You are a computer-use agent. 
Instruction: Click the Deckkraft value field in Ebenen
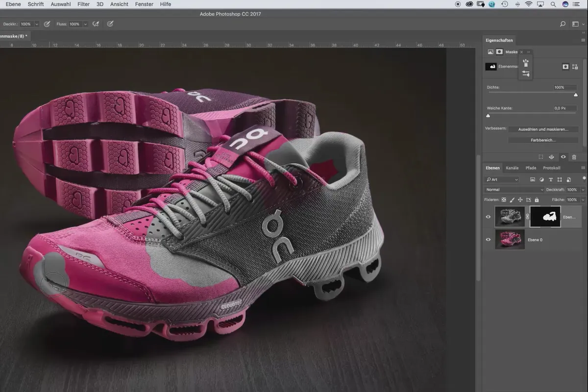pyautogui.click(x=573, y=190)
